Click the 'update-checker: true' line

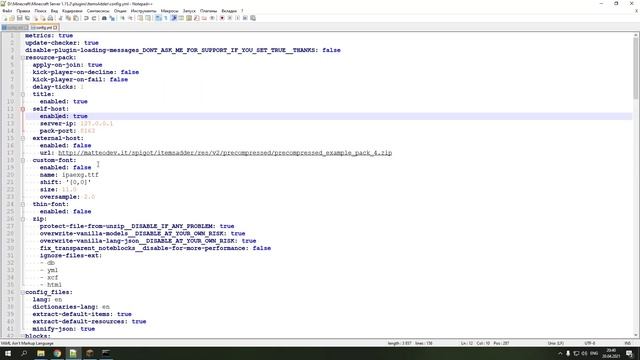coord(62,43)
